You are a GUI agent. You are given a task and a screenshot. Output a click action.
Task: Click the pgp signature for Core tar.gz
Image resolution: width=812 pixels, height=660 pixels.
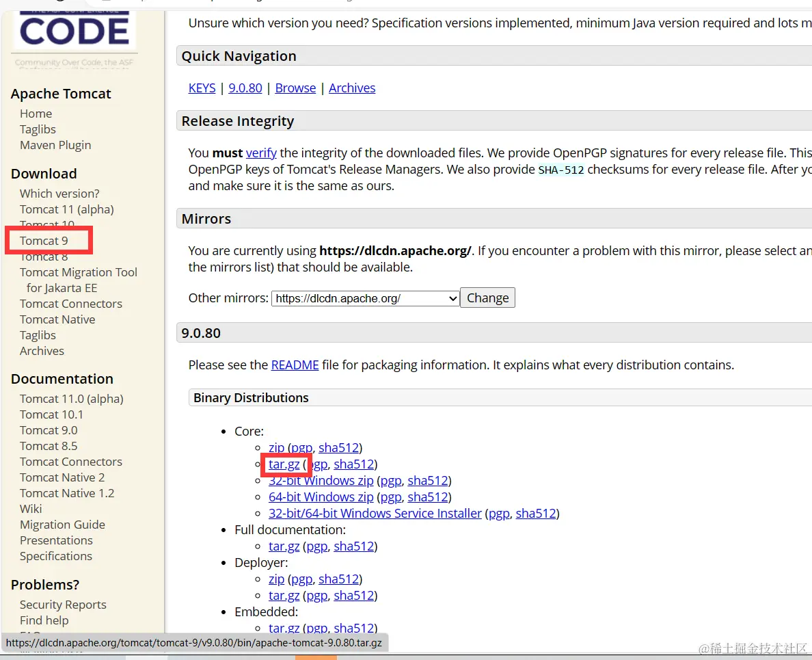tap(317, 464)
